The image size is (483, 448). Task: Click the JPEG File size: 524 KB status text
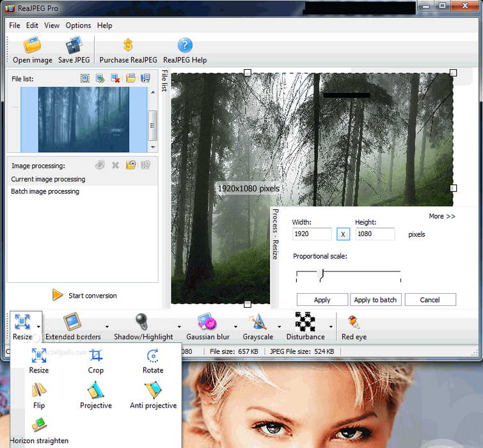(x=302, y=351)
